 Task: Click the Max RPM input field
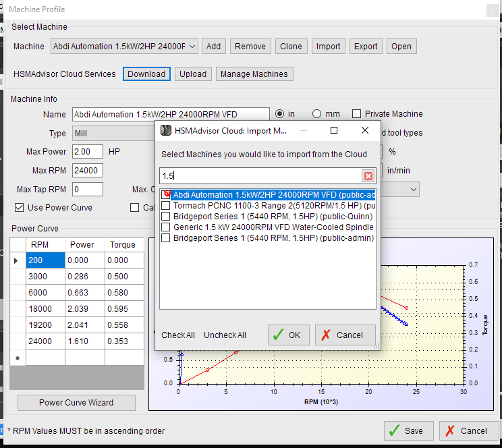(88, 171)
